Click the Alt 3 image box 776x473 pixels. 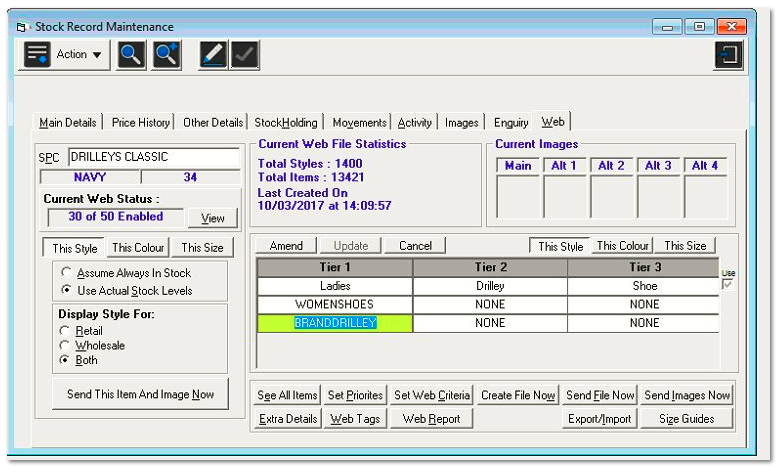click(x=659, y=196)
